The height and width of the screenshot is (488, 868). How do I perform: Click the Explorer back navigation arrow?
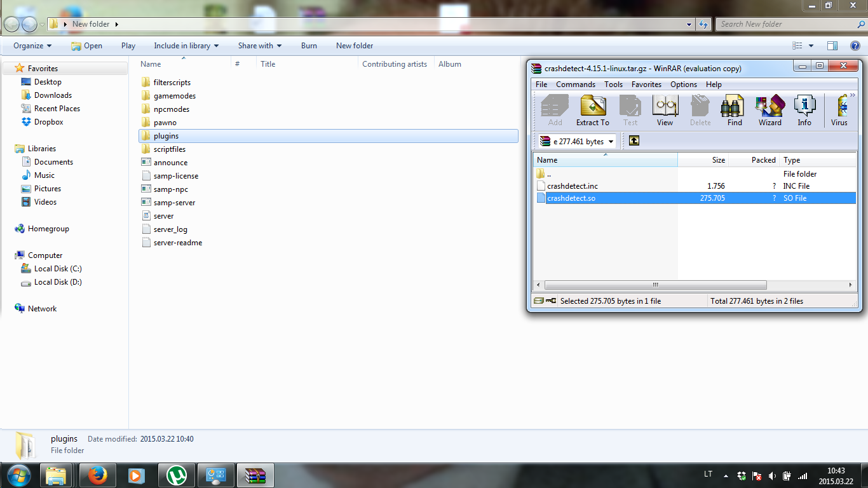coord(12,24)
